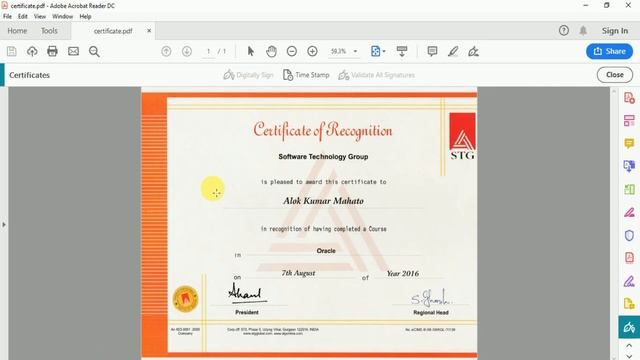The height and width of the screenshot is (360, 640).
Task: Open pink Redact tool in sidebar
Action: pos(629,212)
